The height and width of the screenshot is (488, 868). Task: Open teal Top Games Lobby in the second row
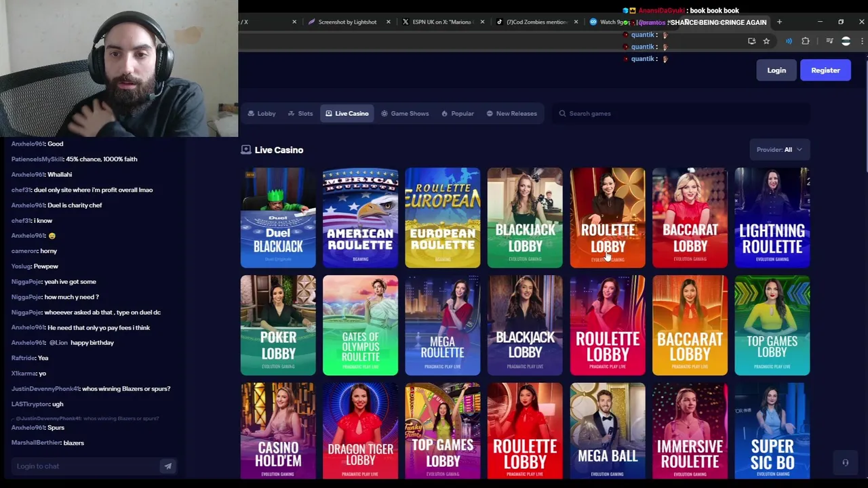tap(772, 325)
